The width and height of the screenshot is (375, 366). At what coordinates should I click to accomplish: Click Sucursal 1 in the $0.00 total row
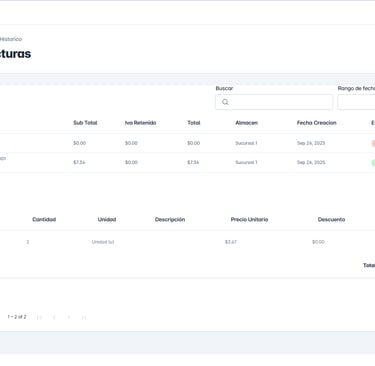click(x=246, y=143)
